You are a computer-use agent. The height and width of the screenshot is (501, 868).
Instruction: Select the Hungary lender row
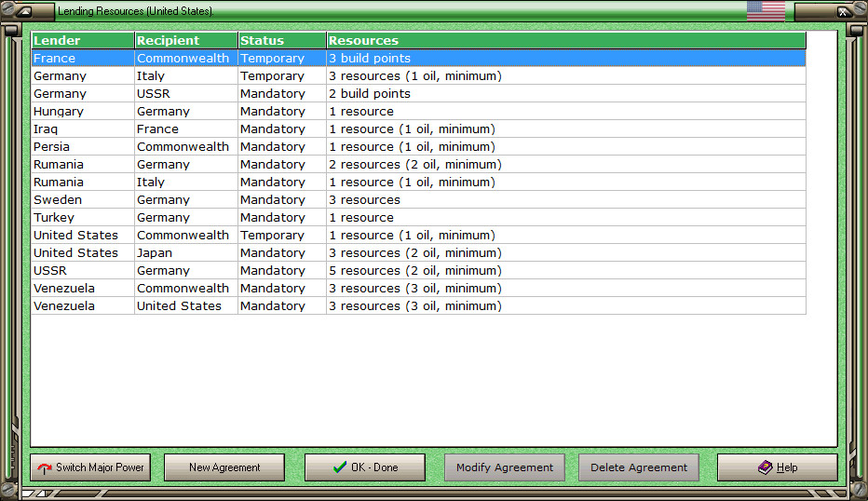click(418, 111)
